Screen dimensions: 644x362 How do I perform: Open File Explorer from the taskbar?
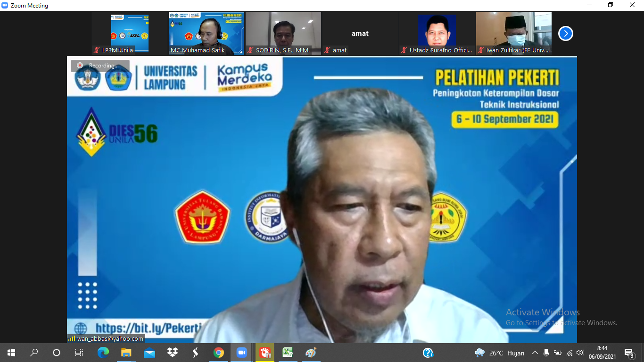(126, 353)
